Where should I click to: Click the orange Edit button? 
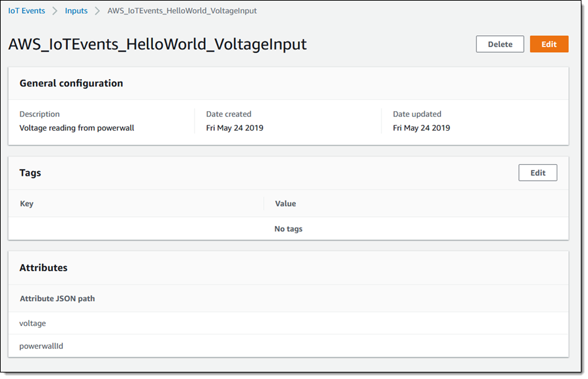point(549,44)
